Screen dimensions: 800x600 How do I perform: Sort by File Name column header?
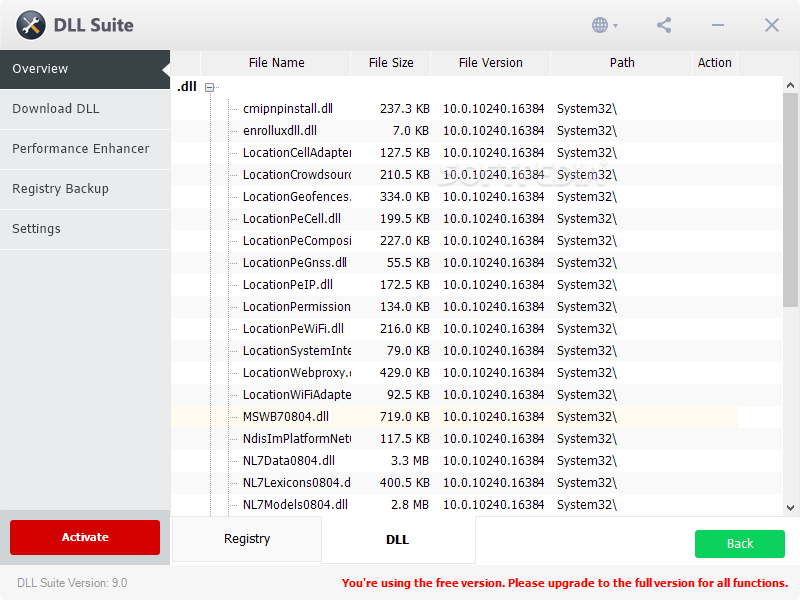[x=276, y=63]
